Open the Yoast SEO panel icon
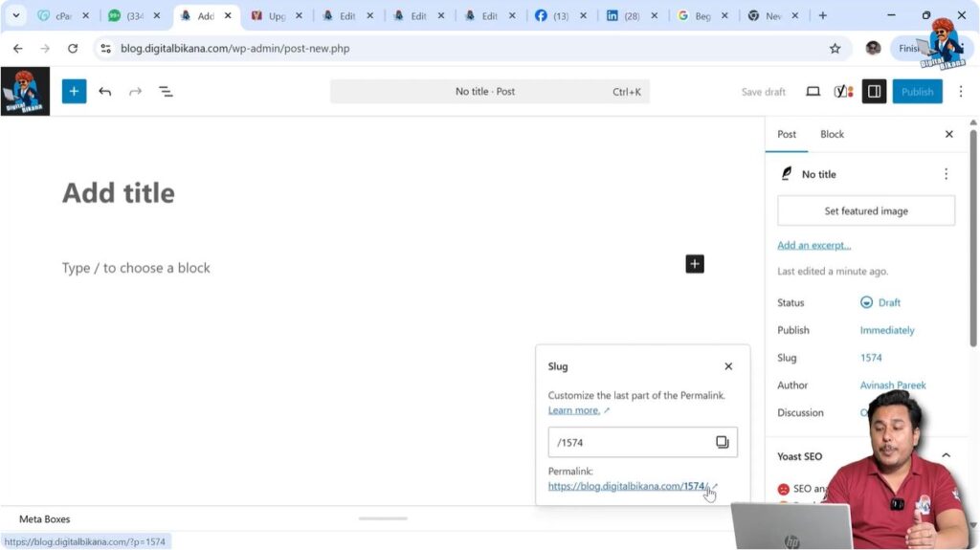This screenshot has height=550, width=980. click(x=843, y=92)
